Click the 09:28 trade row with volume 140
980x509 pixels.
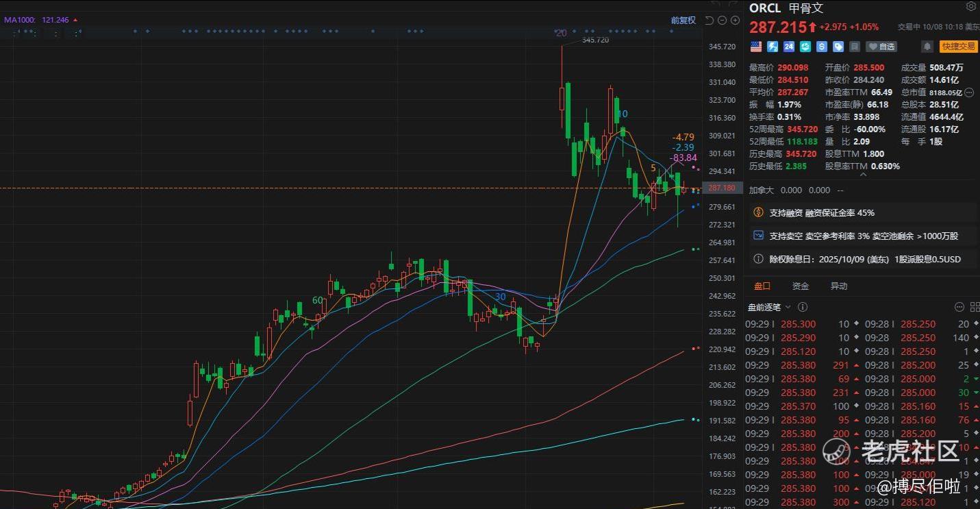pos(920,338)
